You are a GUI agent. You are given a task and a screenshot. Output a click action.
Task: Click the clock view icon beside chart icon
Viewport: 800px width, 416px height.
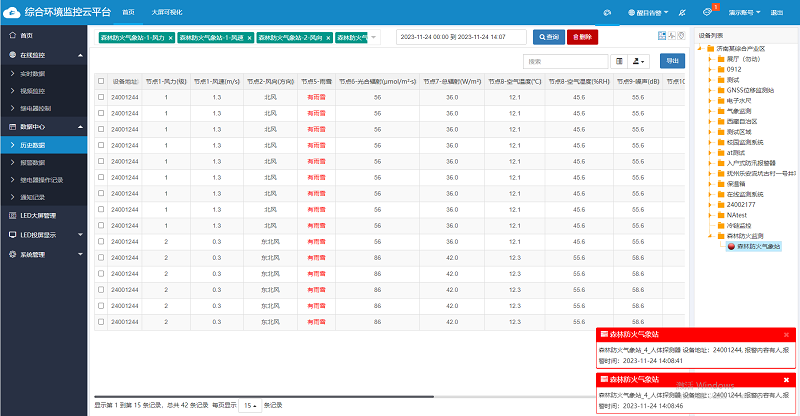click(x=681, y=35)
